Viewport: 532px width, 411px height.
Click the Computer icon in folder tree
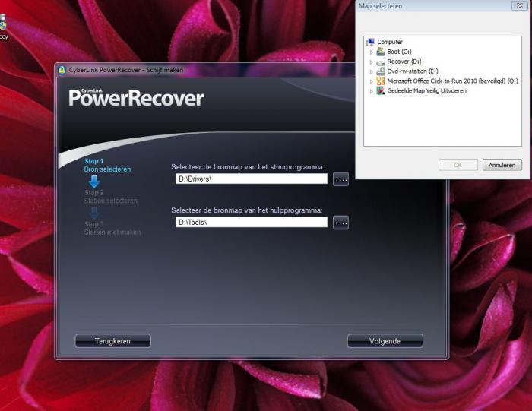[370, 42]
